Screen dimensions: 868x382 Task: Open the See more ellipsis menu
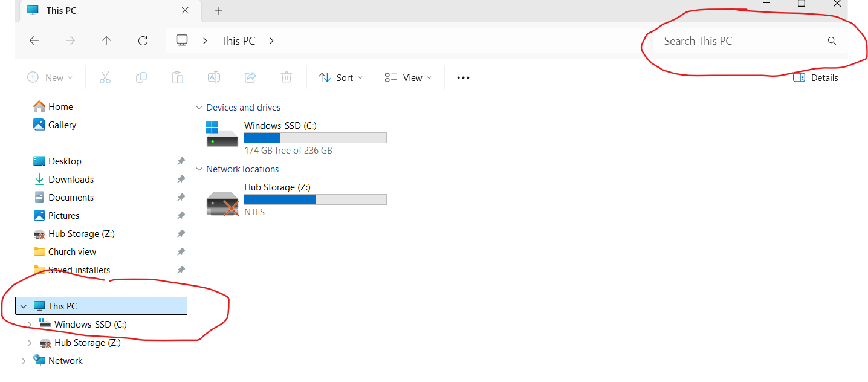(x=463, y=77)
